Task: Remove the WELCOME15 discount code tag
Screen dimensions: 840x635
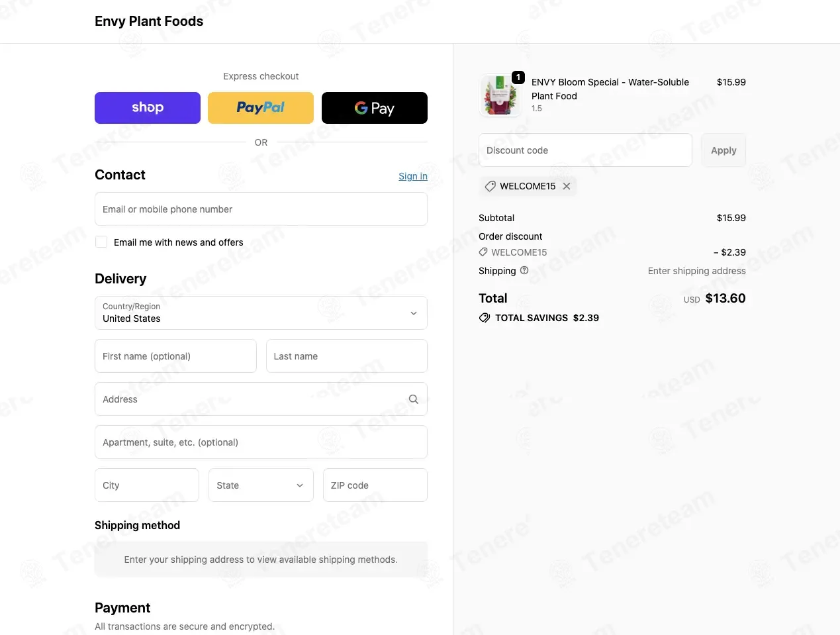Action: tap(567, 186)
